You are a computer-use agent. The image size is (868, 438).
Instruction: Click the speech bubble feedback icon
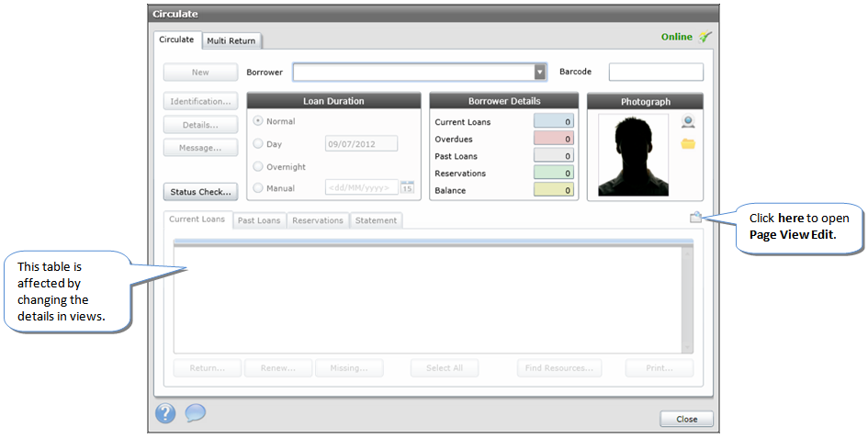195,413
